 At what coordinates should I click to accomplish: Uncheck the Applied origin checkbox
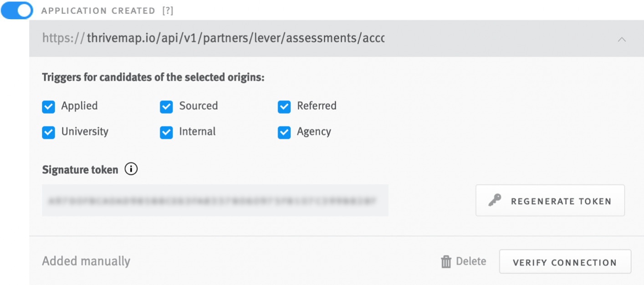[x=49, y=107]
